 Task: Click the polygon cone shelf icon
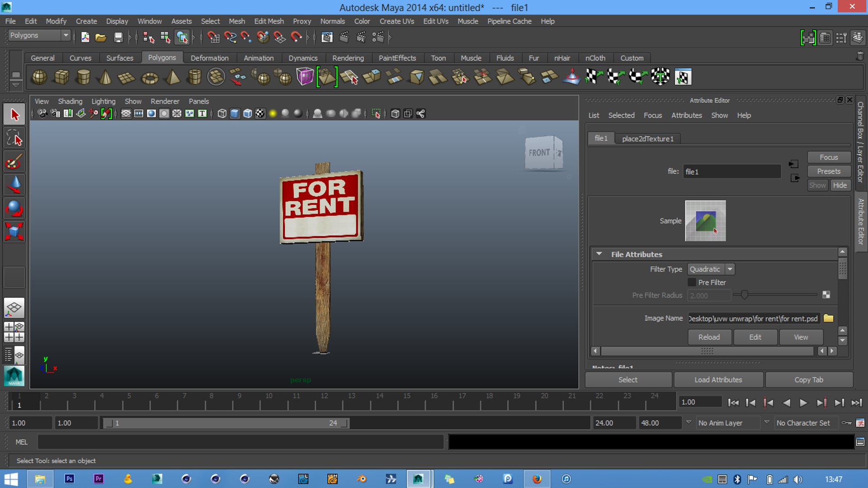pyautogui.click(x=105, y=77)
